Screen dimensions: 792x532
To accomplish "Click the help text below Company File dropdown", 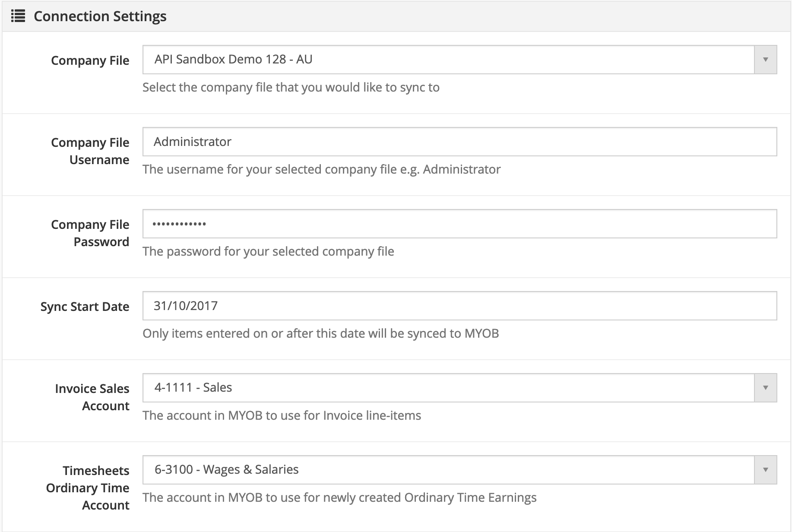I will (x=291, y=87).
